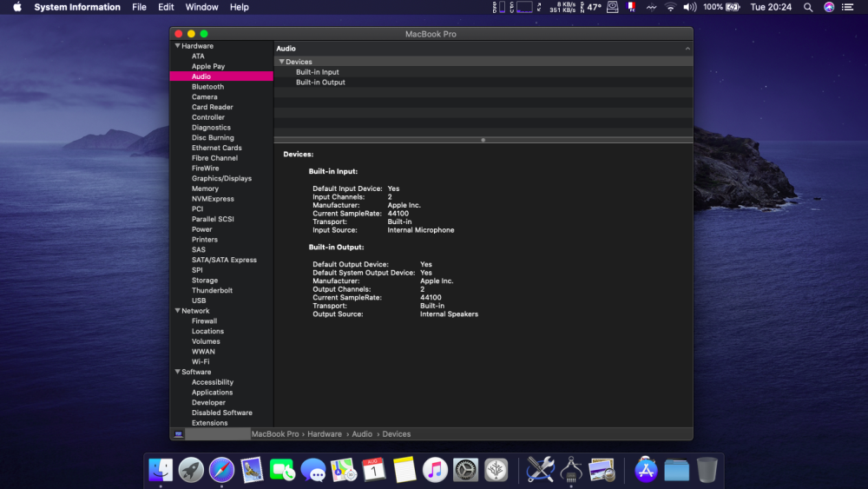Viewport: 868px width, 489px height.
Task: Open Maps from the Dock
Action: (x=344, y=470)
